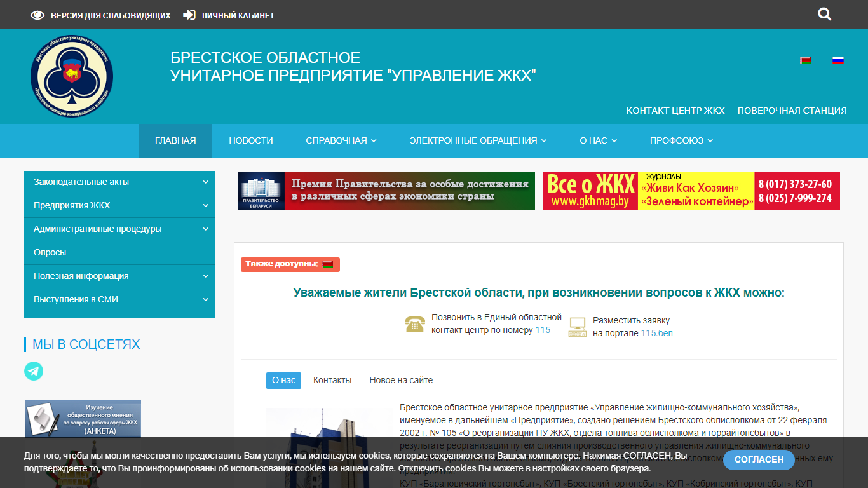Click Предприятия ЖКХ sidebar label
The image size is (868, 488).
point(72,205)
